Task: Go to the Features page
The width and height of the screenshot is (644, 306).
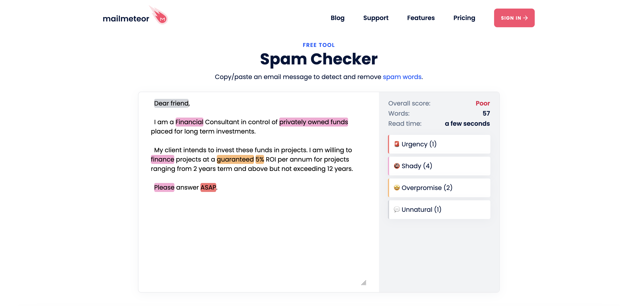Action: click(x=421, y=18)
